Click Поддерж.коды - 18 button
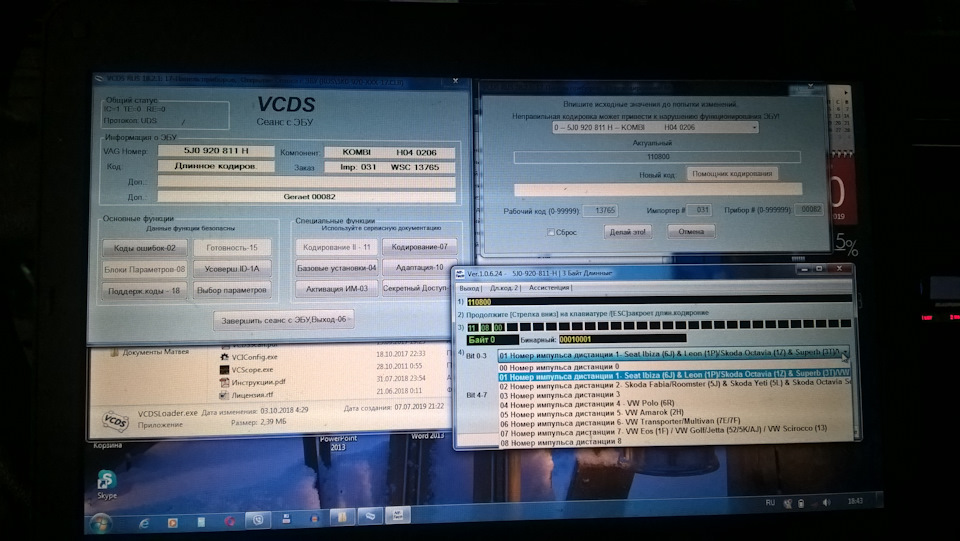Viewport: 960px width, 541px height. pos(144,291)
